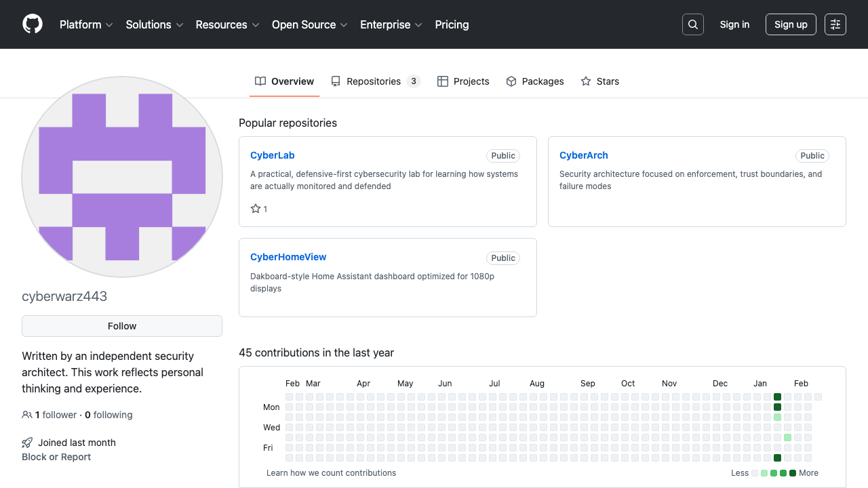Click the username cyberwarz443 text
868x488 pixels.
[x=64, y=296]
